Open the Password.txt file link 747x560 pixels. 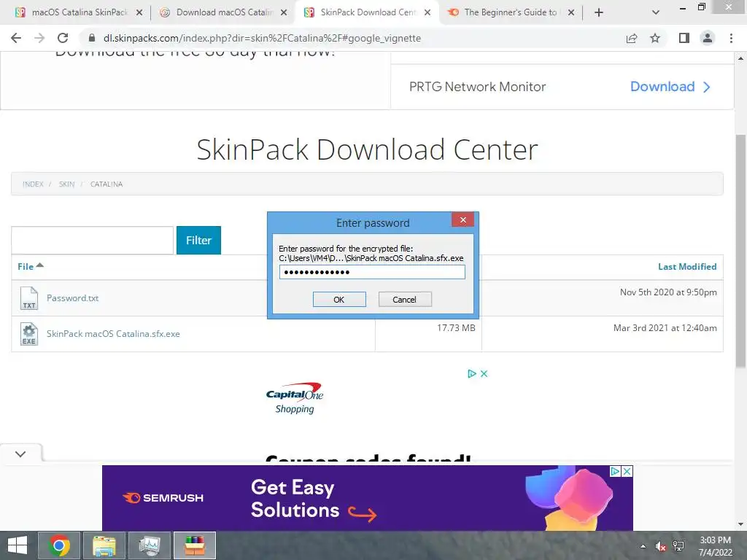[x=72, y=298]
